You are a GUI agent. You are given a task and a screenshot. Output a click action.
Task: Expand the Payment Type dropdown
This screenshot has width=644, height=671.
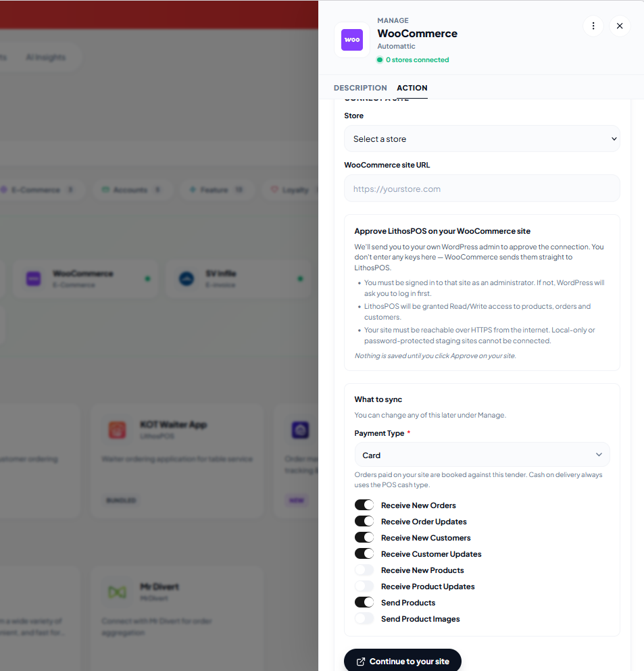(482, 455)
